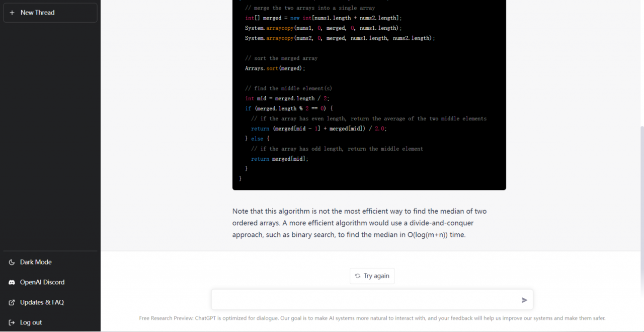Viewport: 644px width, 332px height.
Task: Click the refresh icon in Try again
Action: pos(358,276)
